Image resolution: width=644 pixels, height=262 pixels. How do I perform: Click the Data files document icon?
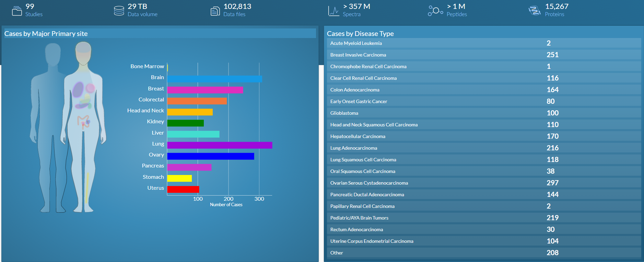tap(215, 11)
